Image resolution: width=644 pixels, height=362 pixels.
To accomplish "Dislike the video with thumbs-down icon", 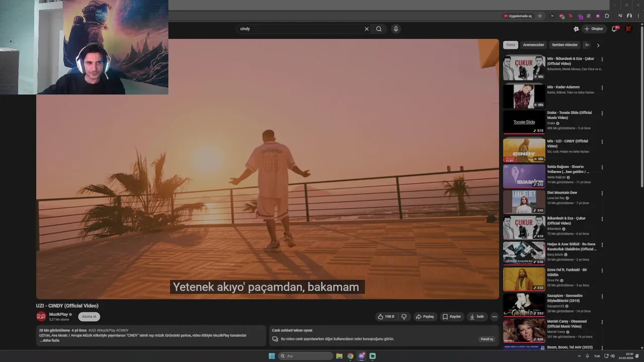I will click(404, 317).
